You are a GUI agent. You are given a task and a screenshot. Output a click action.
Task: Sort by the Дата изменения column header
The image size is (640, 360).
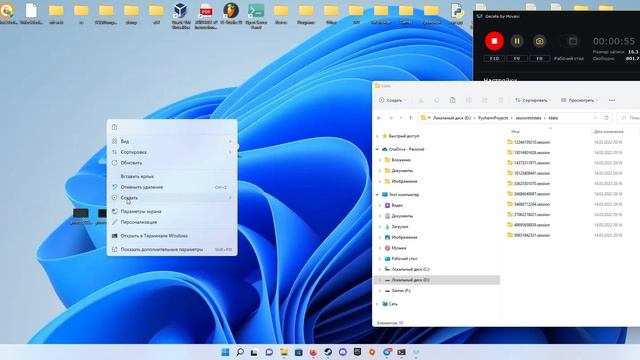(x=608, y=131)
